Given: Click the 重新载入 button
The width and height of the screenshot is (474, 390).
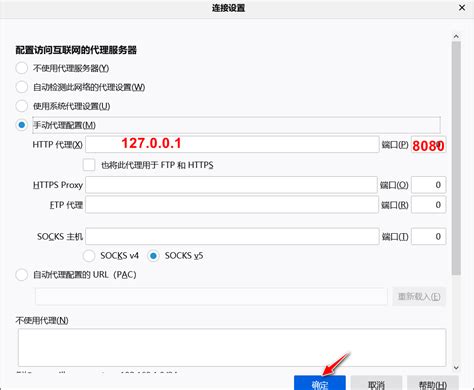Looking at the screenshot, I should click(419, 296).
